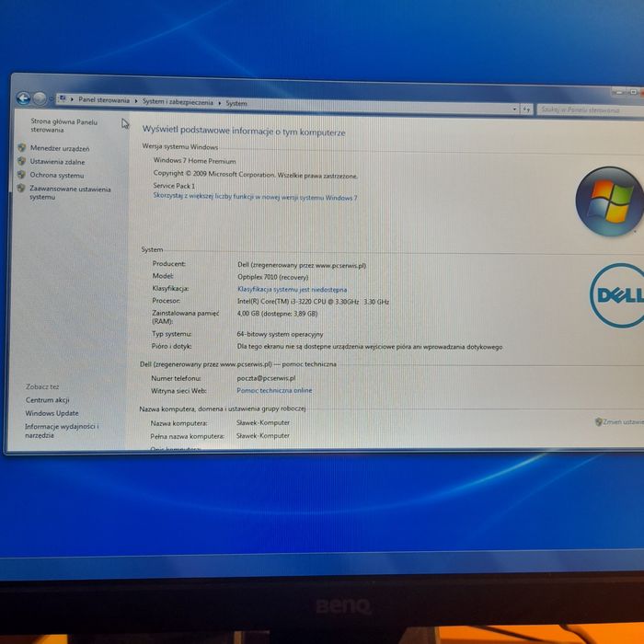Click the round Dell logo
The width and height of the screenshot is (644, 644).
pyautogui.click(x=617, y=295)
